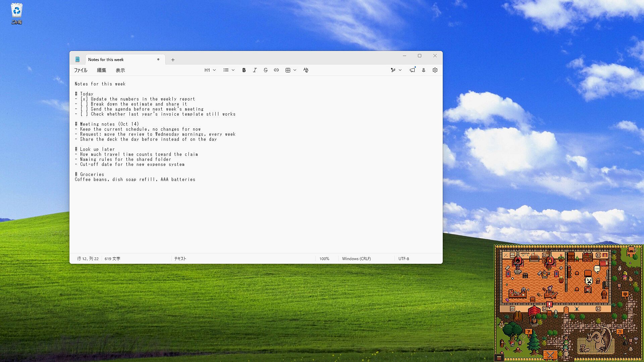Click the '# Meeting notes (Oct 14)' heading
The image size is (644, 362).
[x=107, y=124]
